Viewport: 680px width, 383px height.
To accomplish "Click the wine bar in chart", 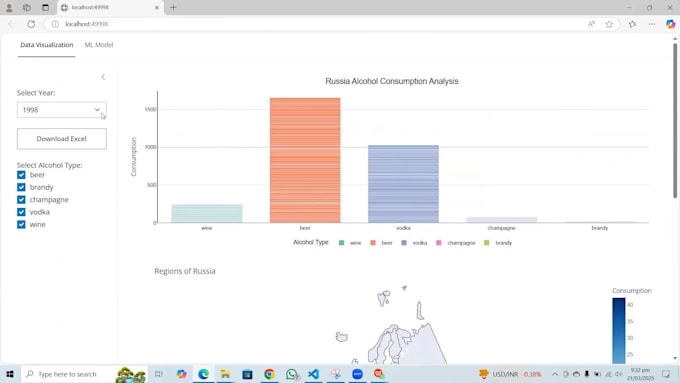I will (207, 213).
